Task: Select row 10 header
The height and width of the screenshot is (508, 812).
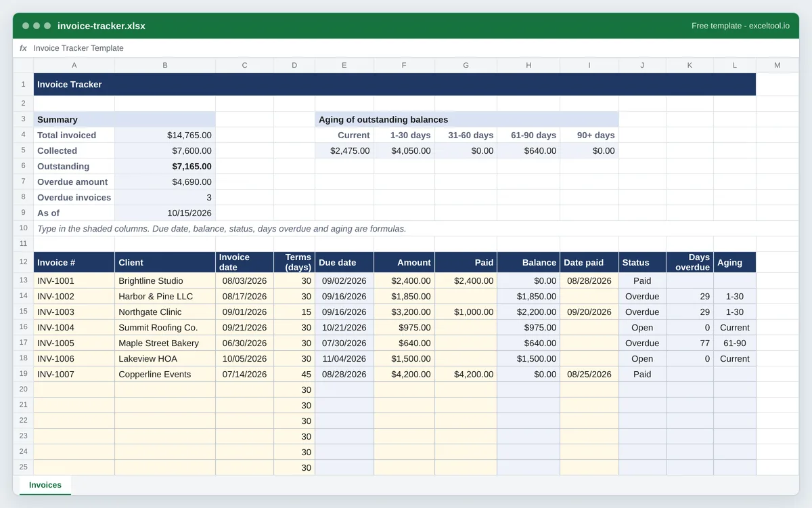Action: tap(23, 228)
